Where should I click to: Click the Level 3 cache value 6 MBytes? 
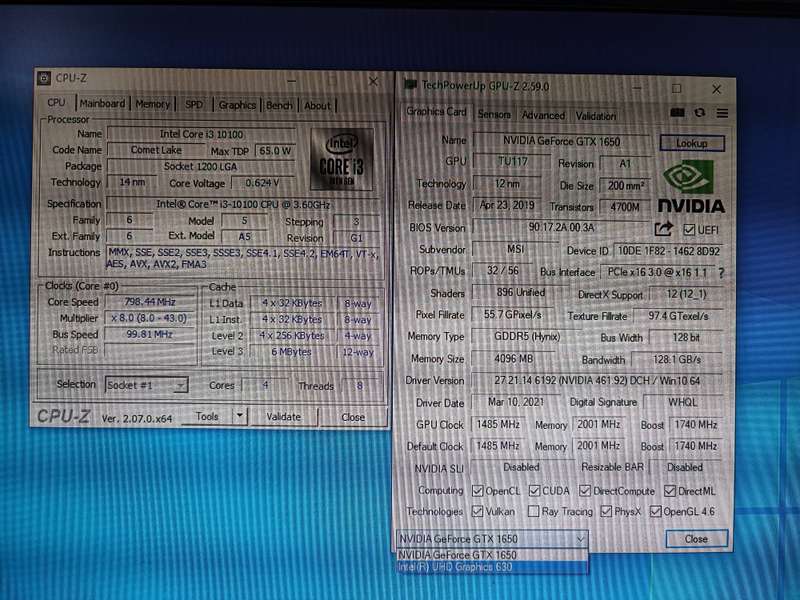(x=291, y=352)
